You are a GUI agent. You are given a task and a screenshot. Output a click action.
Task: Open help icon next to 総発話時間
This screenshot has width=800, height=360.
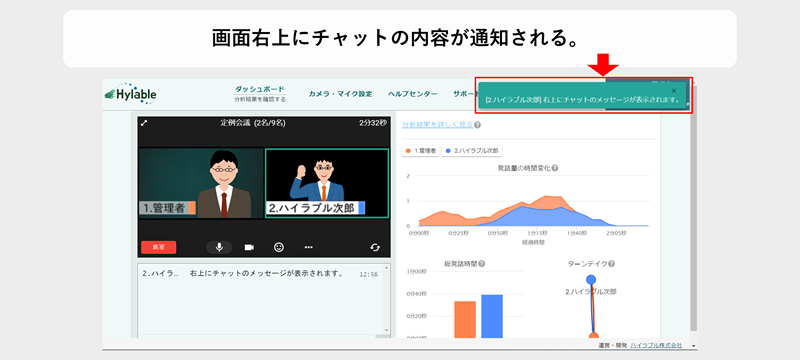pyautogui.click(x=482, y=264)
